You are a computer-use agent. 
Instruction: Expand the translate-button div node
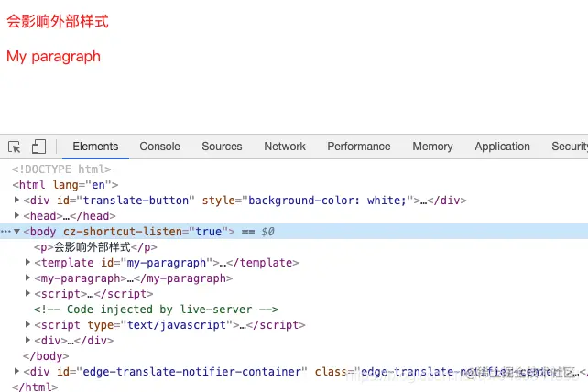click(16, 200)
